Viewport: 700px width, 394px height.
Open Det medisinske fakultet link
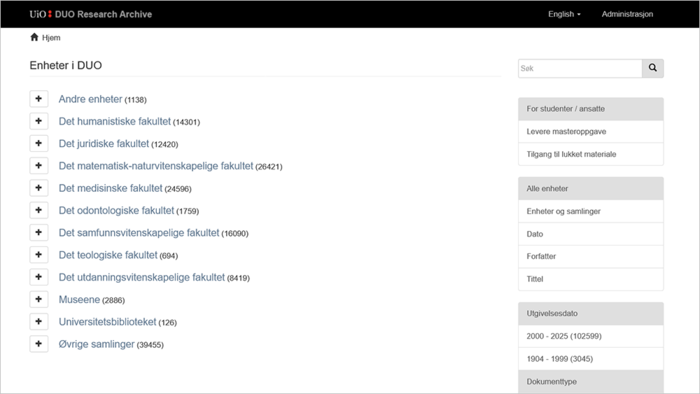(x=110, y=188)
